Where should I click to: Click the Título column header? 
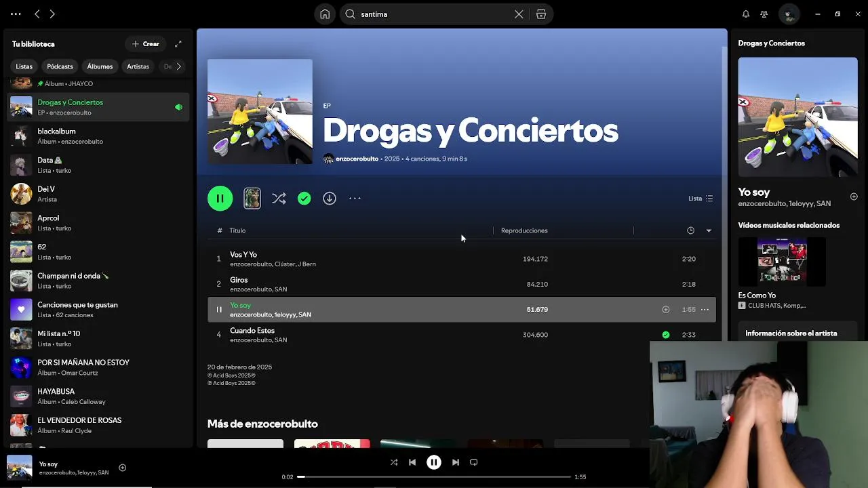237,230
